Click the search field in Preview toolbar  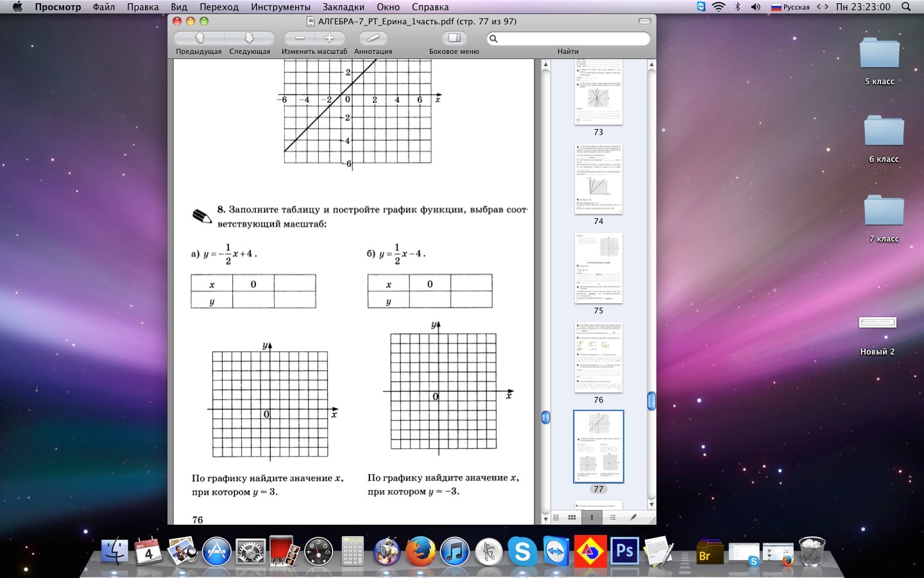pyautogui.click(x=569, y=39)
